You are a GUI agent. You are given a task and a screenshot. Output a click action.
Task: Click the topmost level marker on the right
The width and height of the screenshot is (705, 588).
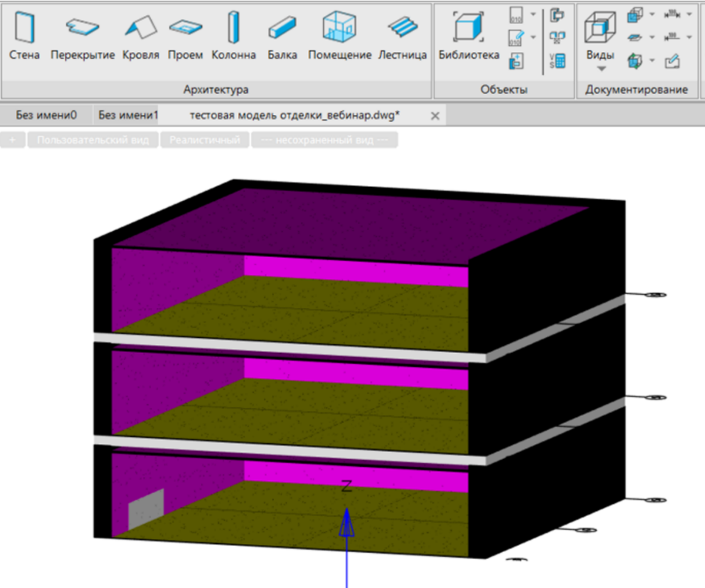click(656, 295)
